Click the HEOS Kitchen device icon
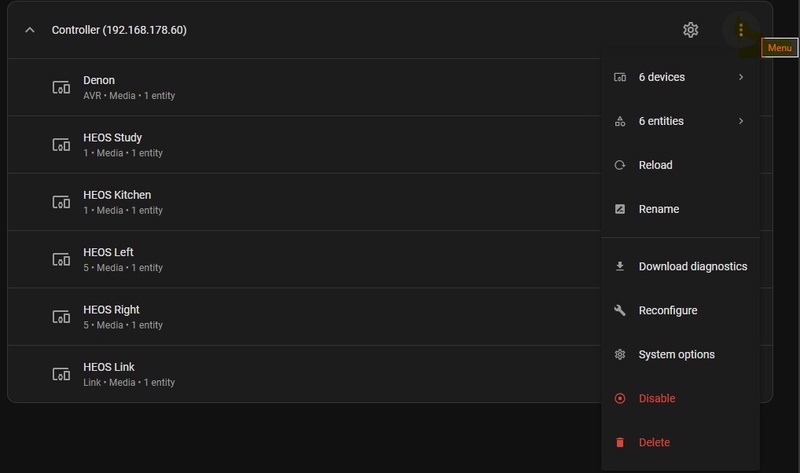Viewport: 800px width, 473px height. [x=62, y=202]
